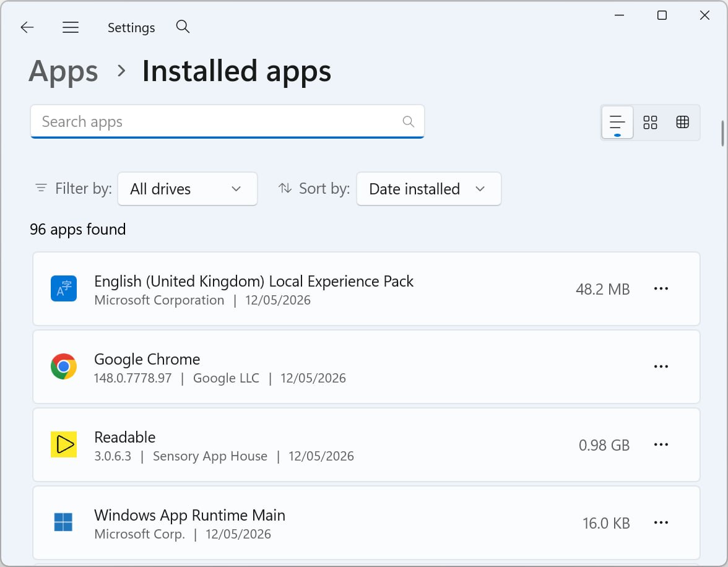
Task: Minimize the Settings window
Action: coord(619,15)
